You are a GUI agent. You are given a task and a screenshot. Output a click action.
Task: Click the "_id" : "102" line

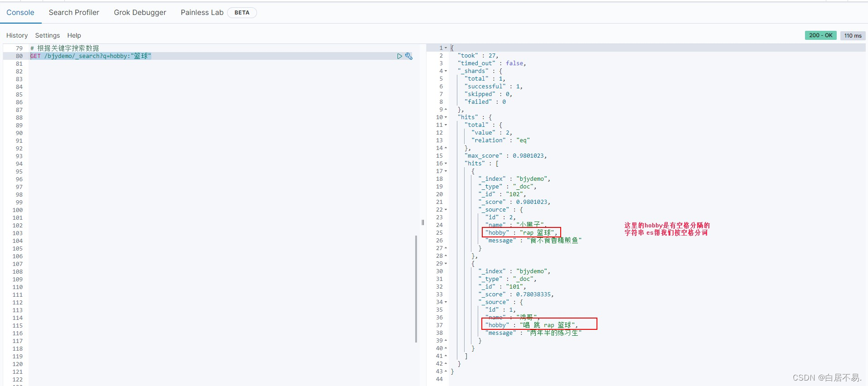(x=502, y=194)
